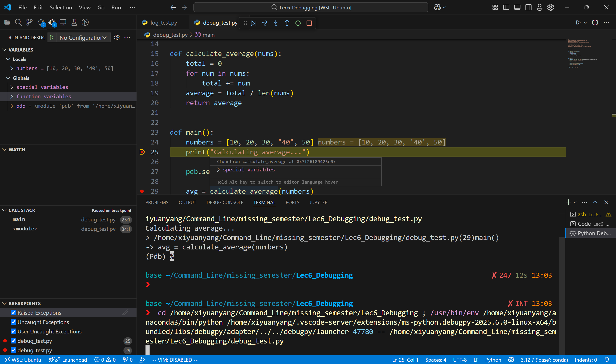Expand the pdb module variable
Screen dimensions: 616x364
click(x=12, y=106)
